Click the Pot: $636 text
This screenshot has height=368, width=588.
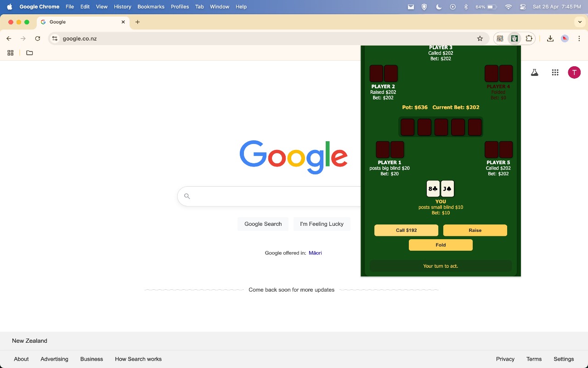[x=415, y=108]
